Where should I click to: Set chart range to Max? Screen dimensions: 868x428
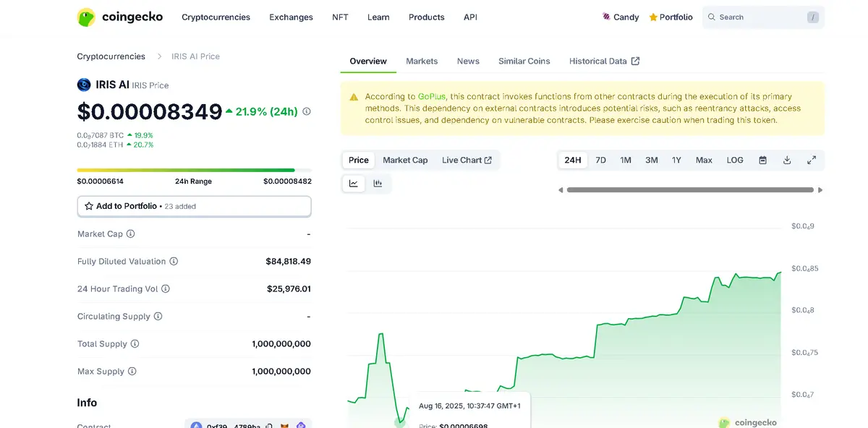704,160
